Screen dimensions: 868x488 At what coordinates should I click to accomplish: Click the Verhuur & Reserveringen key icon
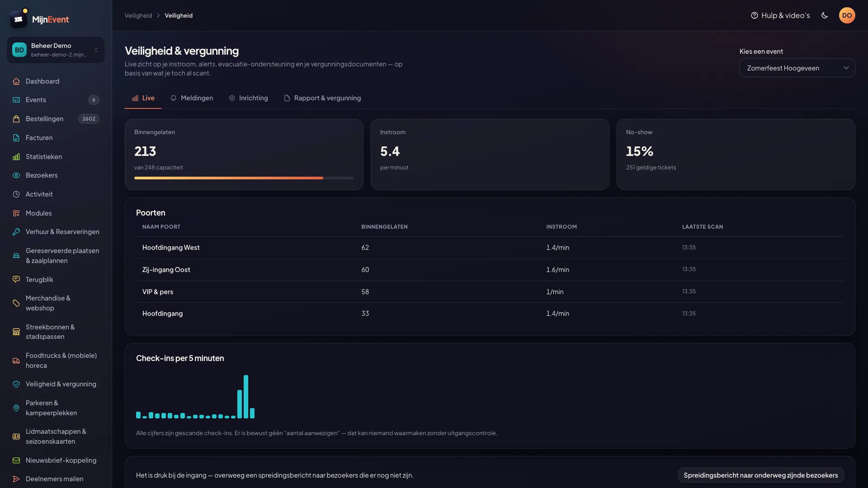[16, 232]
